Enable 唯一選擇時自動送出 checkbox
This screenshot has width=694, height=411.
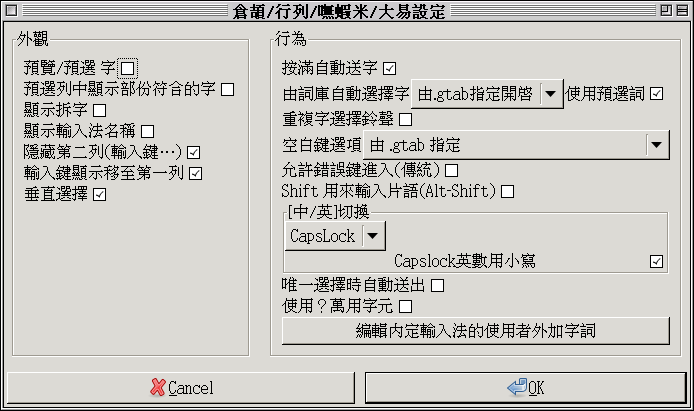tap(437, 285)
